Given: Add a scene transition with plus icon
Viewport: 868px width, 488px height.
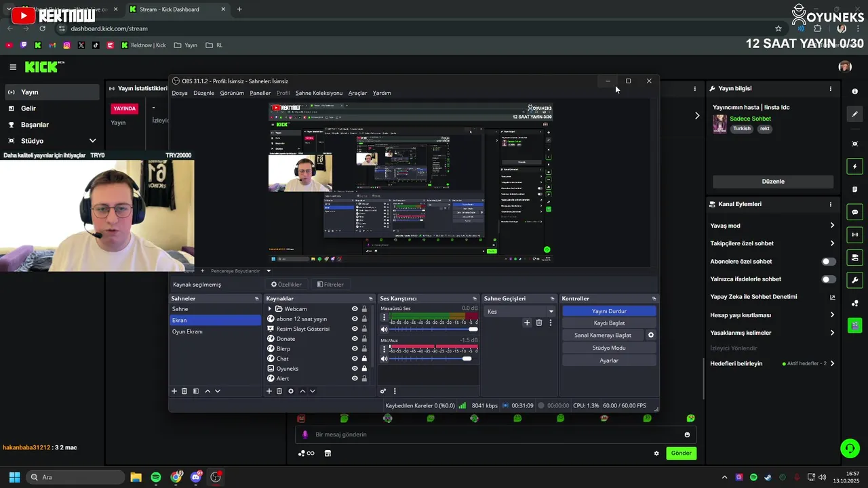Looking at the screenshot, I should coord(527,323).
